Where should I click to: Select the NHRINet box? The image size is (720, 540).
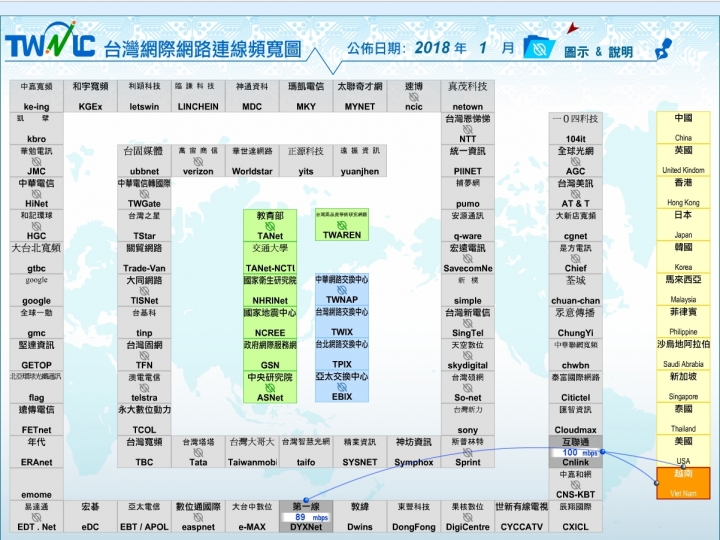[270, 290]
